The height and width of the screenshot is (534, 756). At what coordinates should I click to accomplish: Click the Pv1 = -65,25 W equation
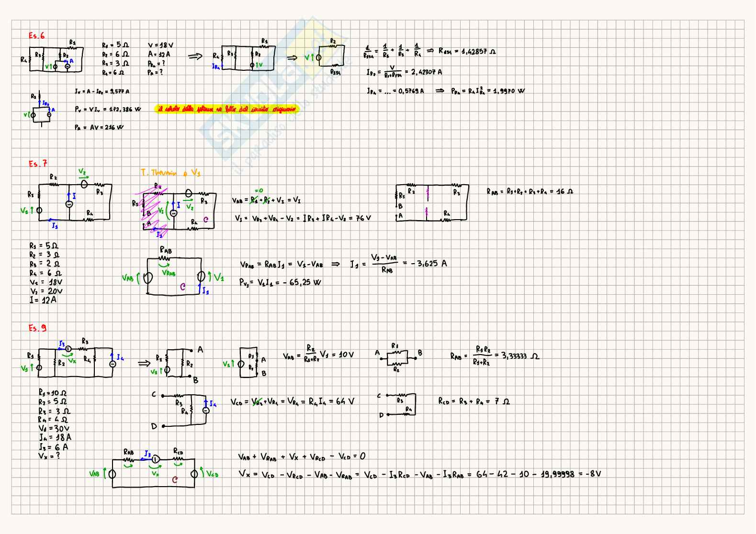[280, 282]
